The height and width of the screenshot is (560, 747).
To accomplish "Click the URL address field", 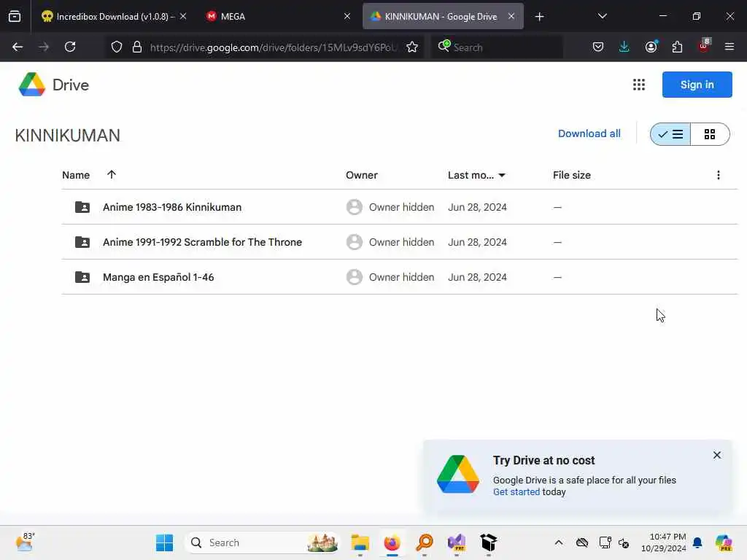I will pos(273,47).
